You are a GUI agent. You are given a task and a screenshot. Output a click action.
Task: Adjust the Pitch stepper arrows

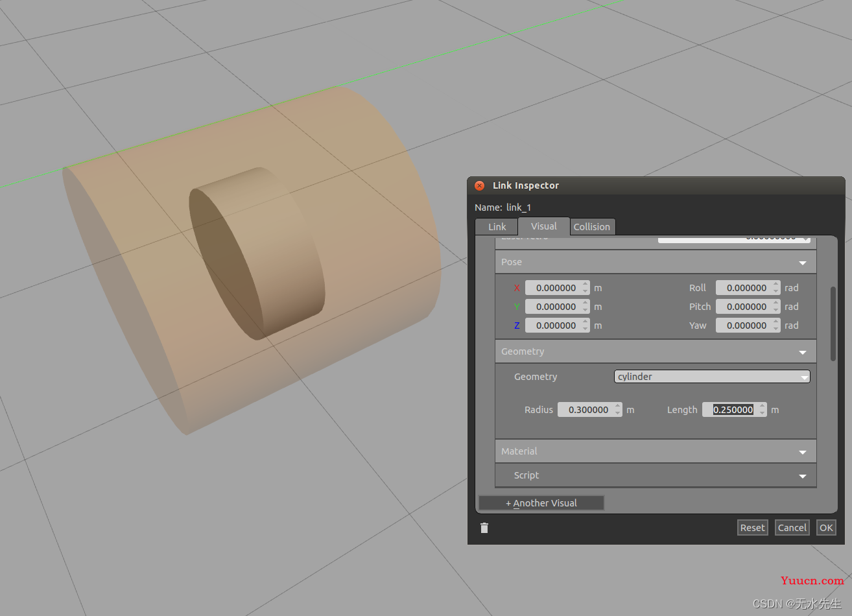point(776,307)
